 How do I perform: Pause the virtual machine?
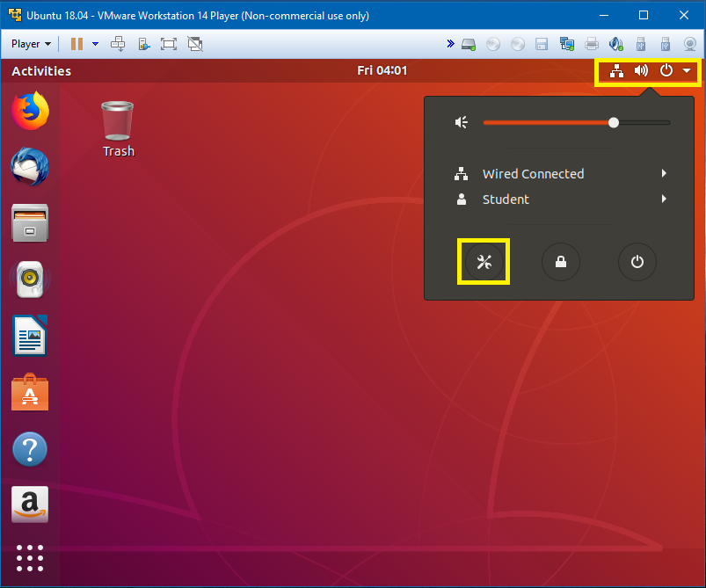pos(77,44)
